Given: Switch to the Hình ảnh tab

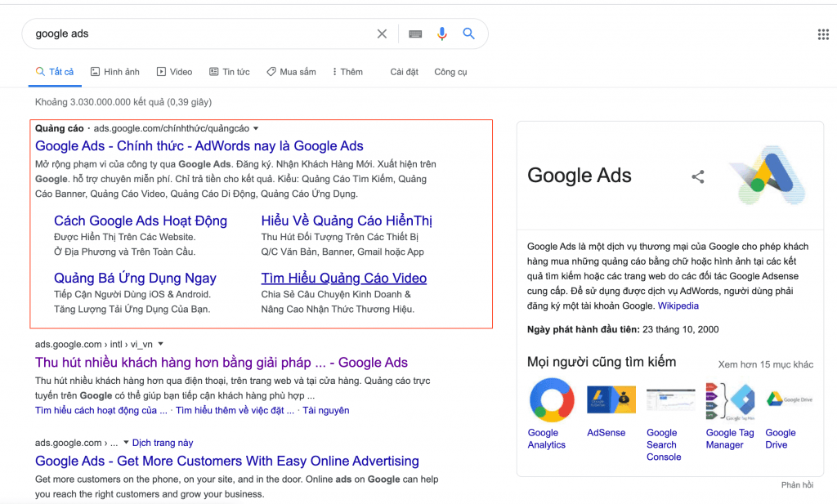Looking at the screenshot, I should [x=114, y=72].
